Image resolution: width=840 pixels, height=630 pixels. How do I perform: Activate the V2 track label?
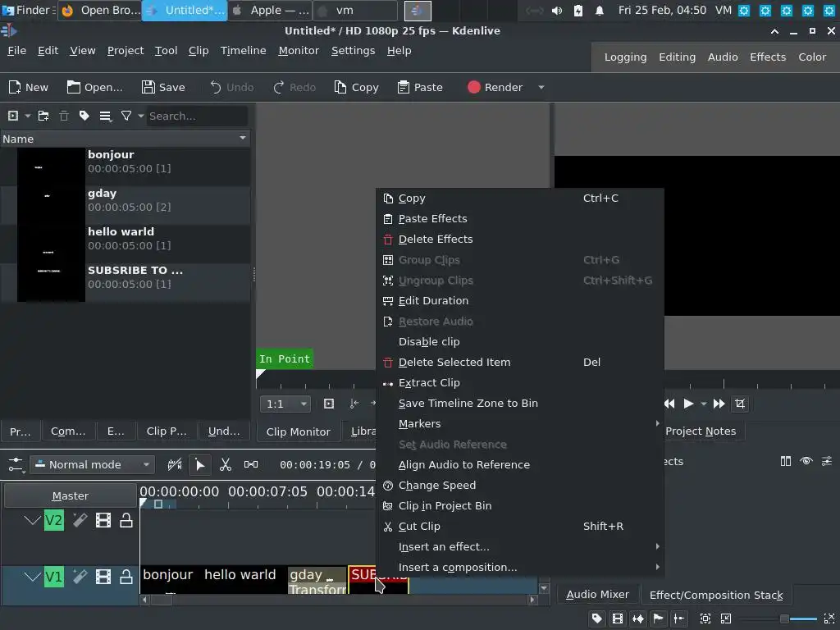[x=53, y=520]
